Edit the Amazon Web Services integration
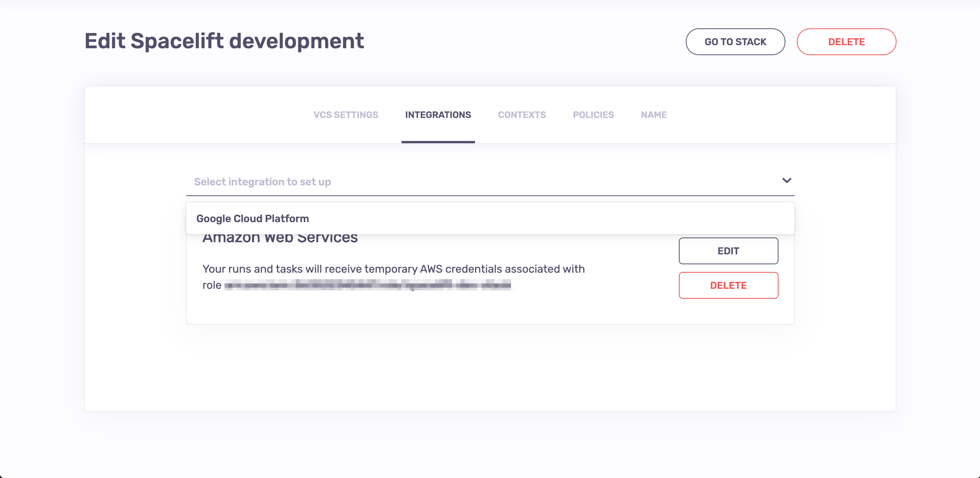 [728, 251]
